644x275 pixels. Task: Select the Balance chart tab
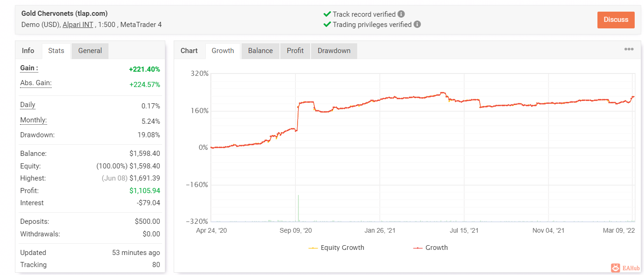point(260,51)
